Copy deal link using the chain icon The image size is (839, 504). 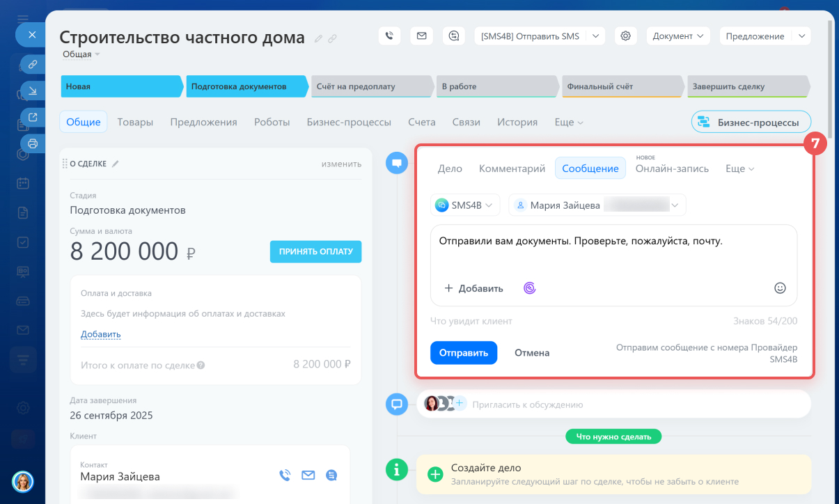coord(333,39)
